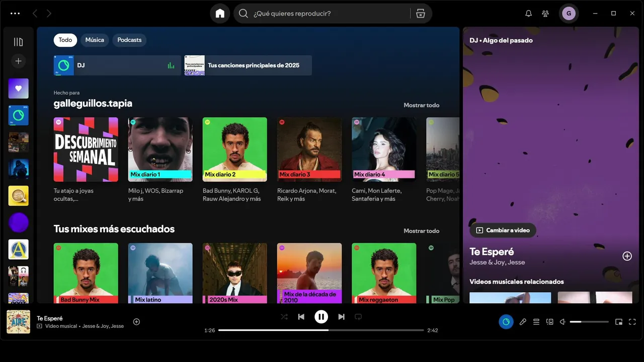644x362 pixels.
Task: Click Cambiar a video button
Action: tap(503, 230)
